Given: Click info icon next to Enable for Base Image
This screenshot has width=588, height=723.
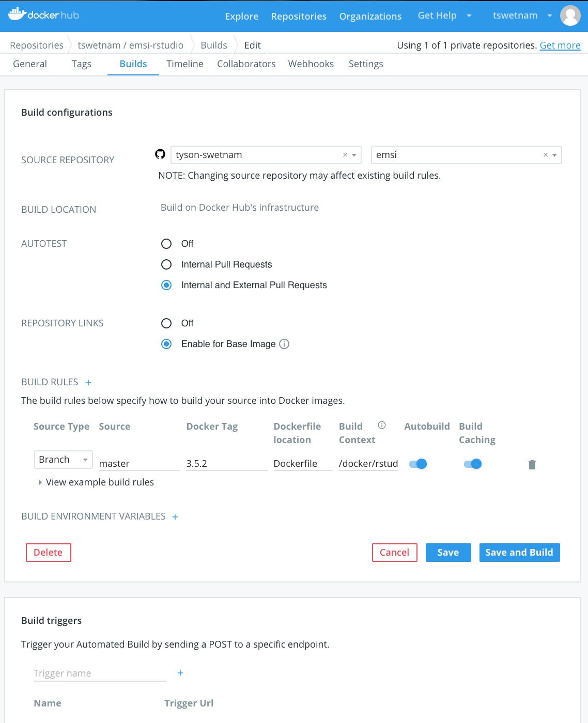Looking at the screenshot, I should click(284, 344).
